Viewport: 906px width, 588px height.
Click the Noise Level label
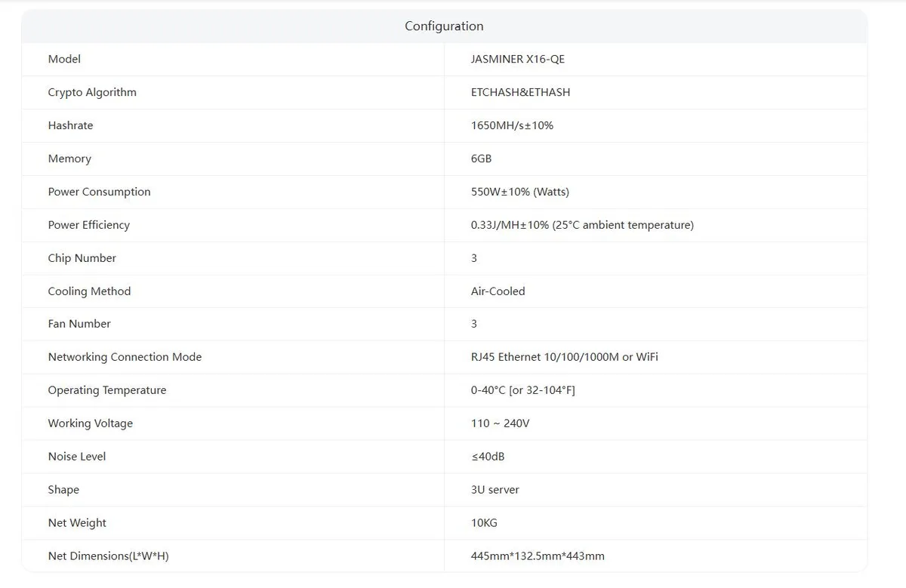pos(76,457)
